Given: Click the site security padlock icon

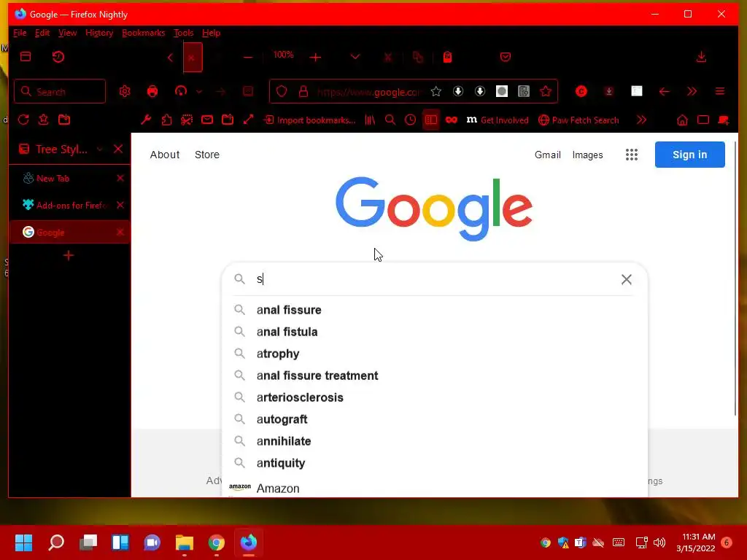Looking at the screenshot, I should click(x=303, y=91).
